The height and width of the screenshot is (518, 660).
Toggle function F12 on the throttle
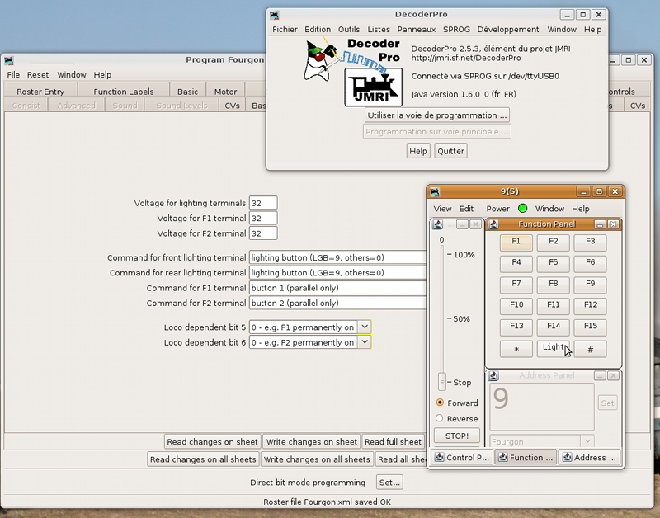point(590,306)
